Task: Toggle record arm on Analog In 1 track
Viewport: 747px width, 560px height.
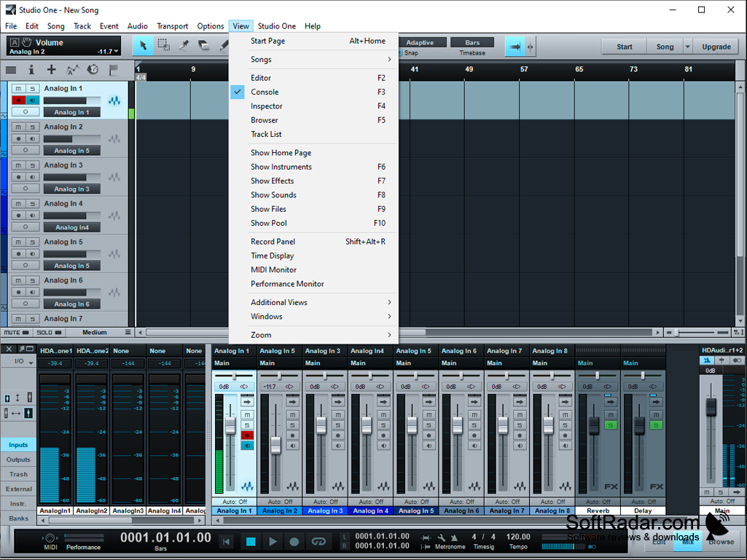Action: [18, 100]
